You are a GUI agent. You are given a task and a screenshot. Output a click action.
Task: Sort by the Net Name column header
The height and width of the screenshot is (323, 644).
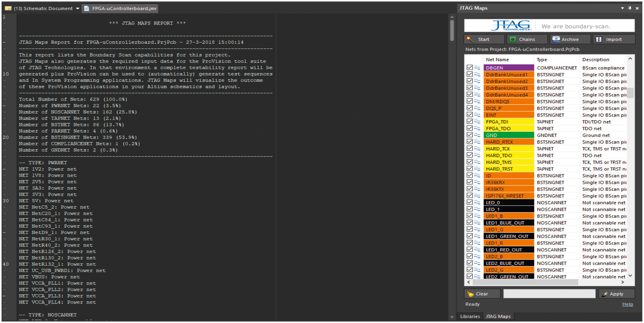click(497, 60)
